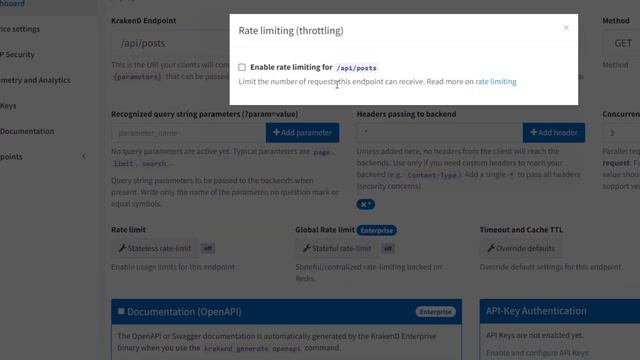The width and height of the screenshot is (640, 360).
Task: Close the Rate limiting dialog
Action: [x=566, y=28]
